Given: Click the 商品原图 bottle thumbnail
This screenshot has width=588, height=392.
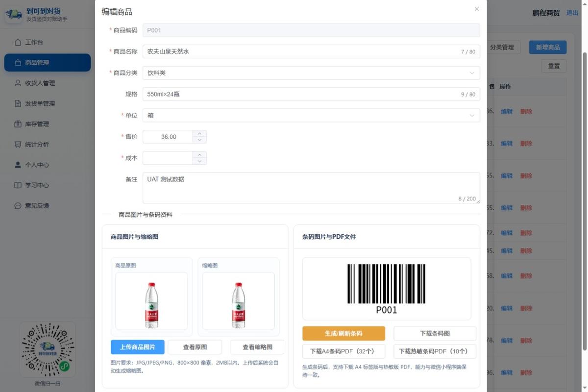Looking at the screenshot, I should pos(151,301).
